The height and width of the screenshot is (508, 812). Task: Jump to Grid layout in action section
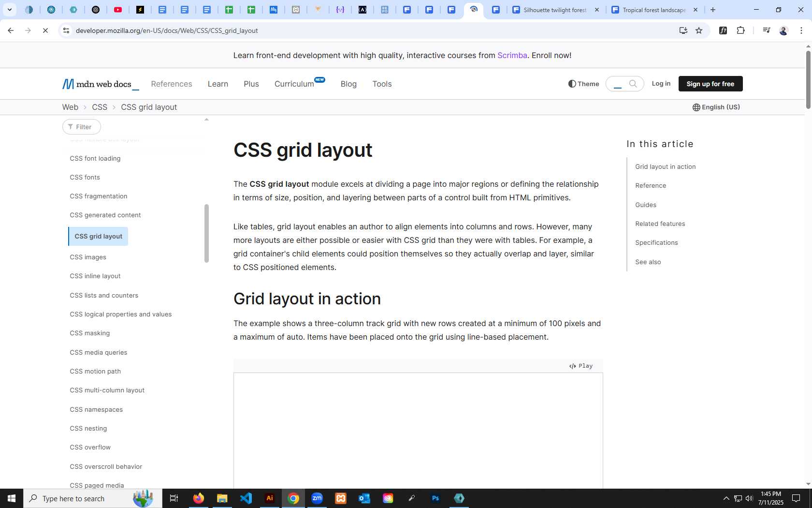[665, 166]
